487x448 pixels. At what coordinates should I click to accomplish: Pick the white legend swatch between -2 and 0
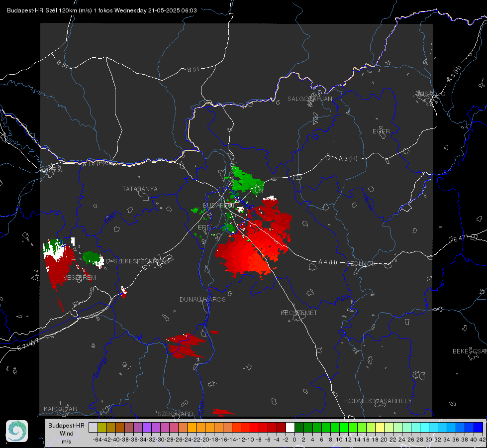click(x=290, y=427)
